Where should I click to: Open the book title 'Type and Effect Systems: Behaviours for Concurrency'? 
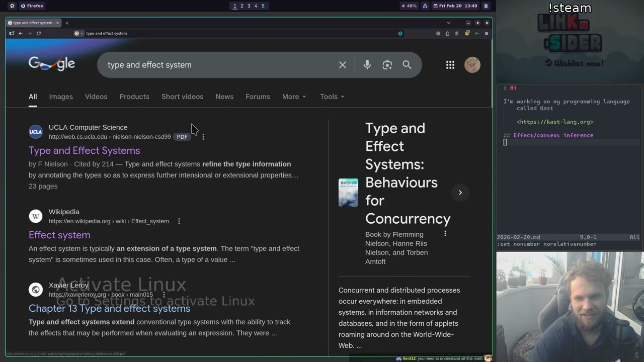tap(408, 173)
